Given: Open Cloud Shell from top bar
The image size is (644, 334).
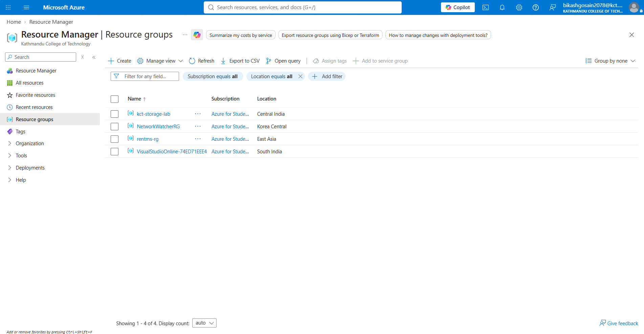Looking at the screenshot, I should tap(486, 7).
